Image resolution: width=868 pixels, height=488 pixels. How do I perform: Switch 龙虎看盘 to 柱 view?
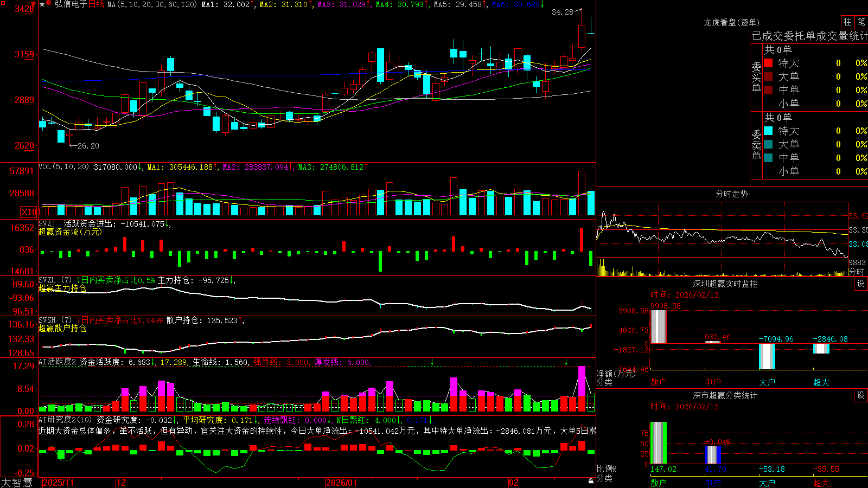click(847, 22)
